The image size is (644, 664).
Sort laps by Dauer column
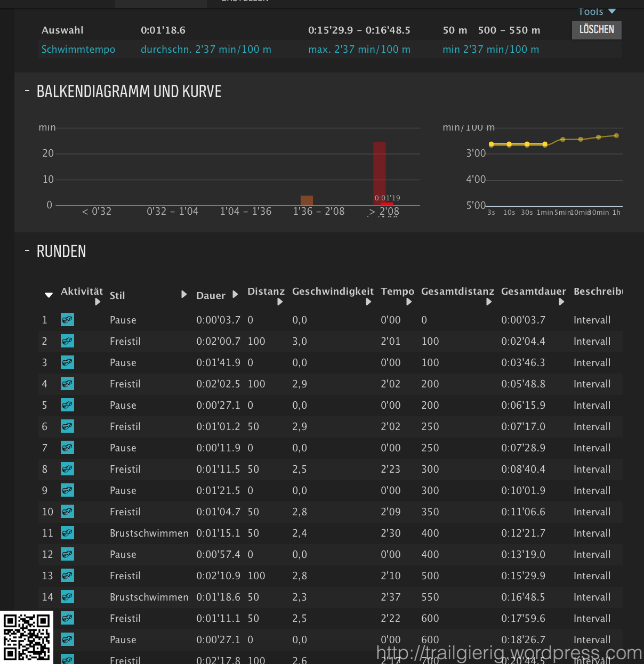pos(235,295)
